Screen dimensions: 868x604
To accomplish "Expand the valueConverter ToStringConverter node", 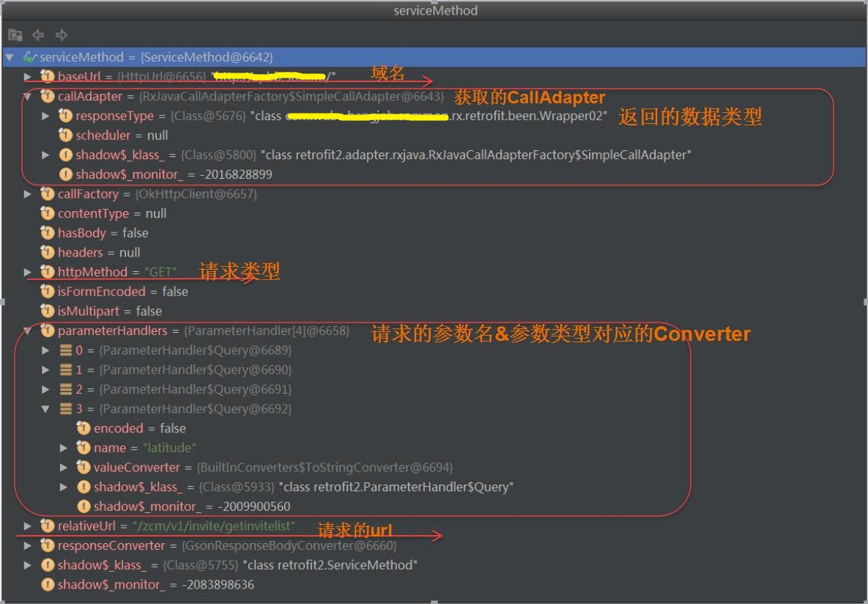I will [x=63, y=467].
